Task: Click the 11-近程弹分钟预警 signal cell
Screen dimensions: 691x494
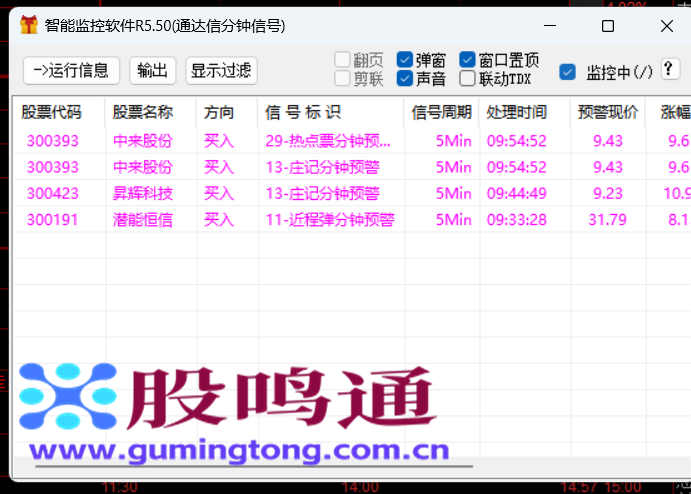Action: (330, 219)
